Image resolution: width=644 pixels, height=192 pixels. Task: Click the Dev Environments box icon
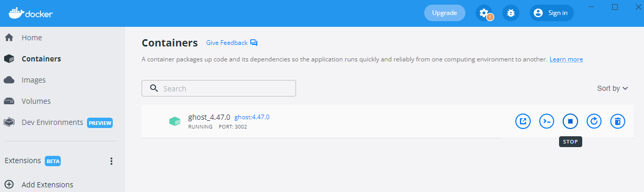coord(9,122)
